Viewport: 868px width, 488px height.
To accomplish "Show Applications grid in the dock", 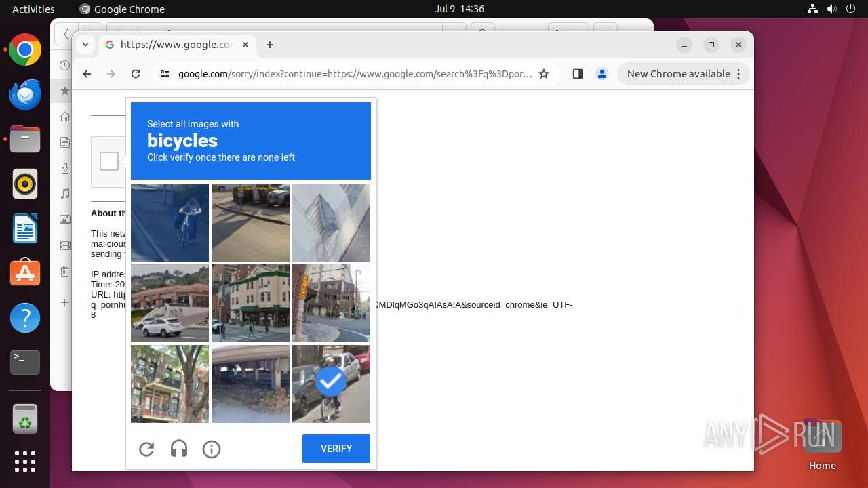I will 25,462.
